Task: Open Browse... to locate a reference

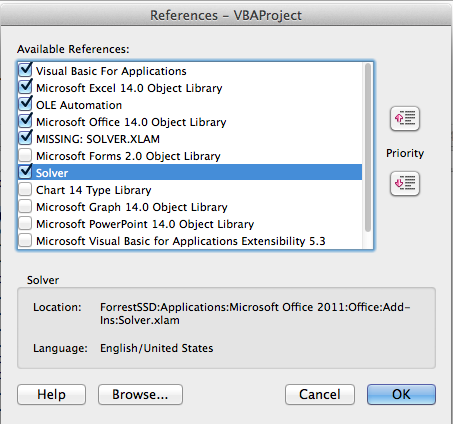Action: tap(140, 394)
